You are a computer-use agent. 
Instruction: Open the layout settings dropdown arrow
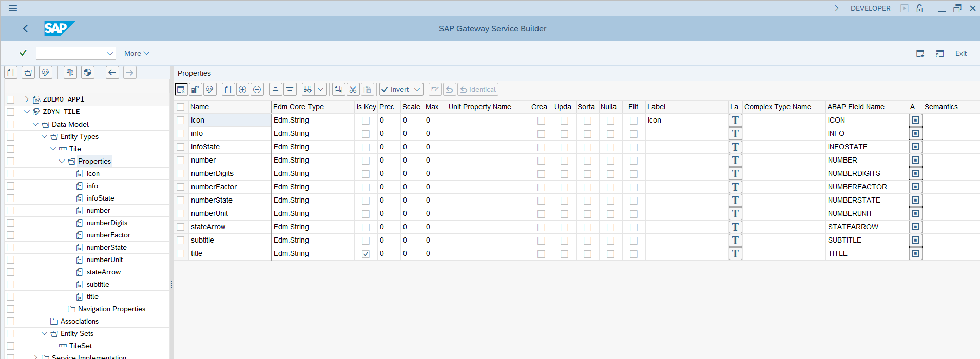(x=321, y=89)
